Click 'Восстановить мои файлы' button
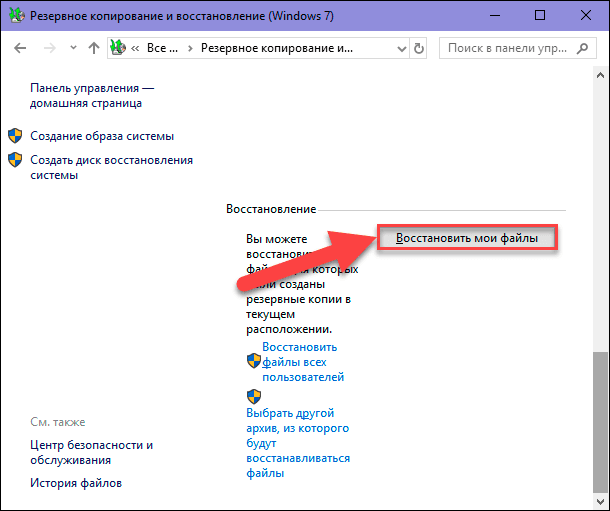This screenshot has width=610, height=511. (467, 238)
